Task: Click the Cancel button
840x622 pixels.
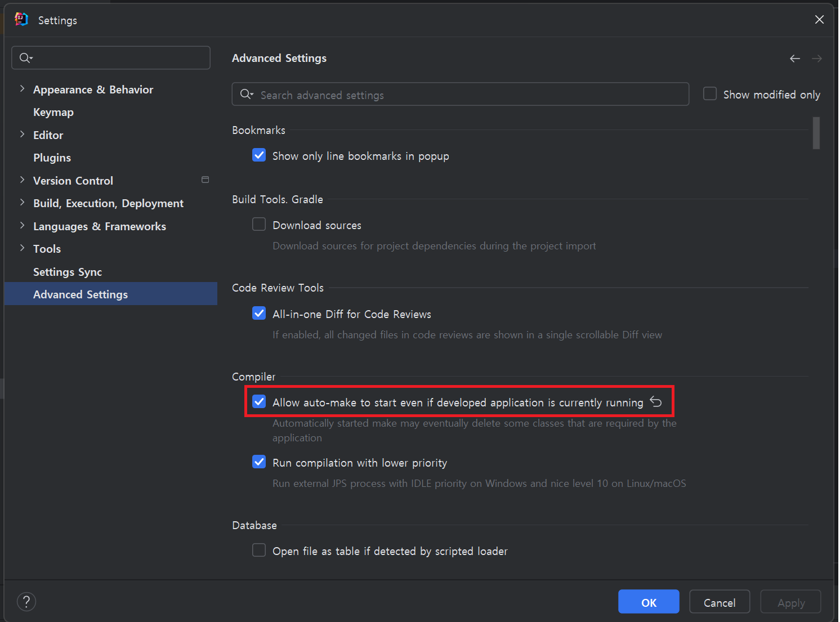Action: 719,601
